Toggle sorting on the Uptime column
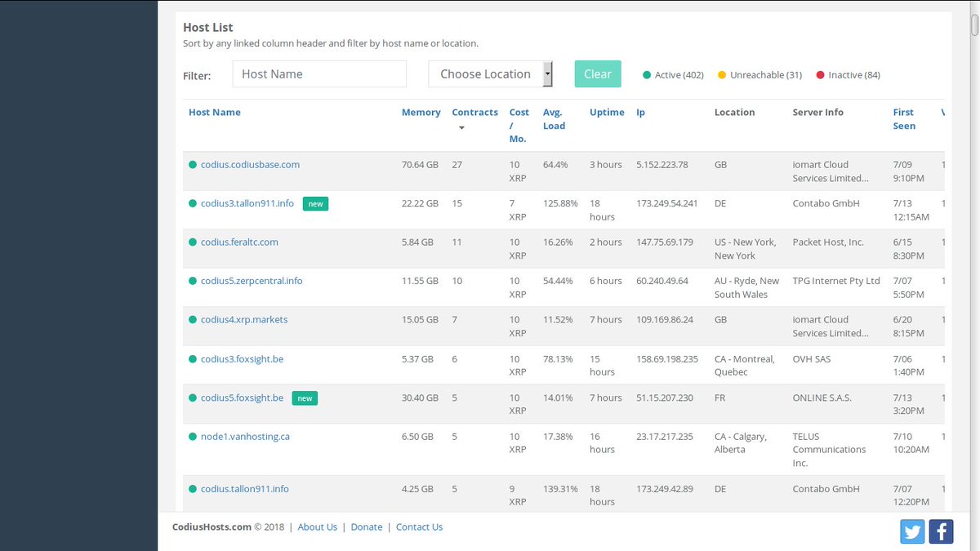The image size is (980, 551). click(x=607, y=112)
